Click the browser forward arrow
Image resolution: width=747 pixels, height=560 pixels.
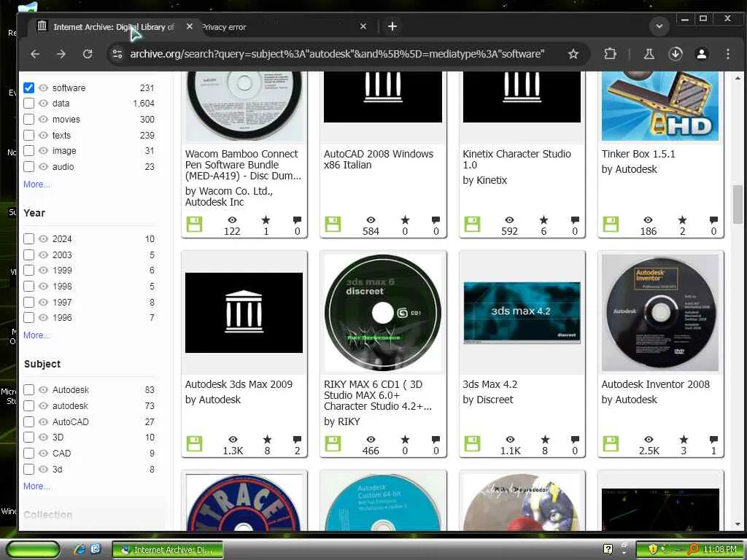(x=61, y=54)
